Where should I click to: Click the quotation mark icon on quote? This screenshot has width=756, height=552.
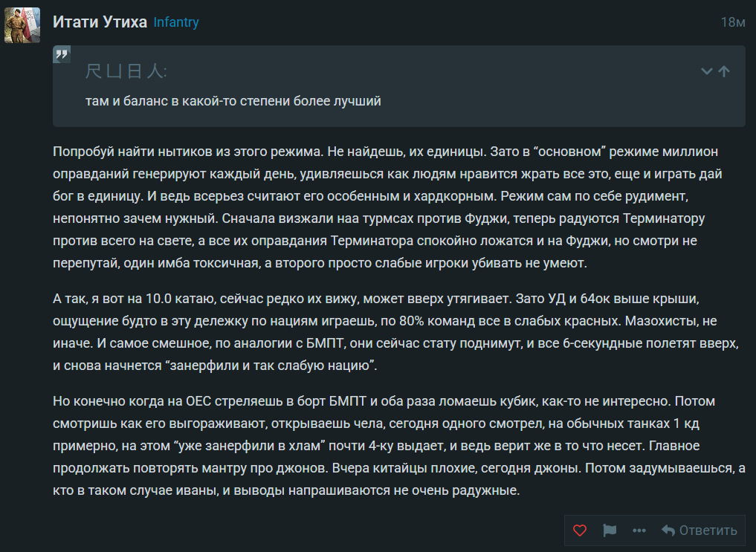coord(62,55)
